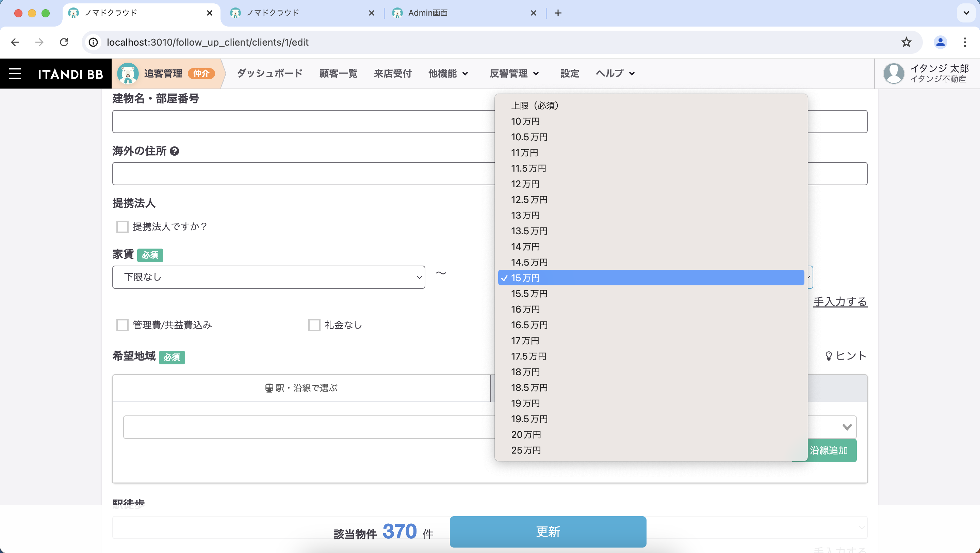
Task: Choose 13万円 in upper limit list
Action: pos(651,215)
